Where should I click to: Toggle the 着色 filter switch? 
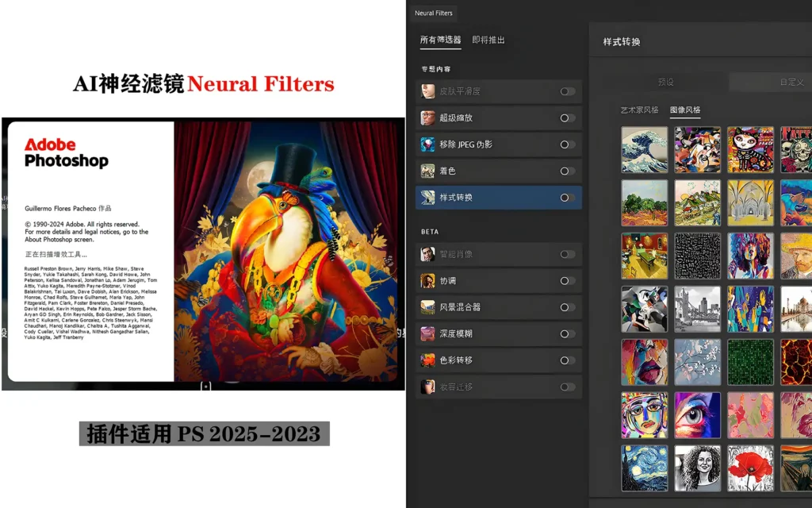point(568,171)
